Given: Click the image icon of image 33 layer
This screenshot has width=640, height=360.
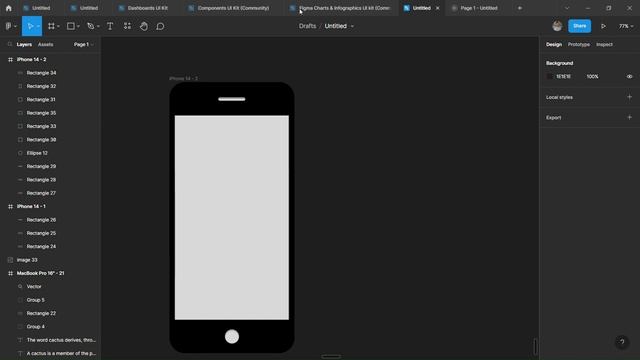Looking at the screenshot, I should (x=10, y=260).
